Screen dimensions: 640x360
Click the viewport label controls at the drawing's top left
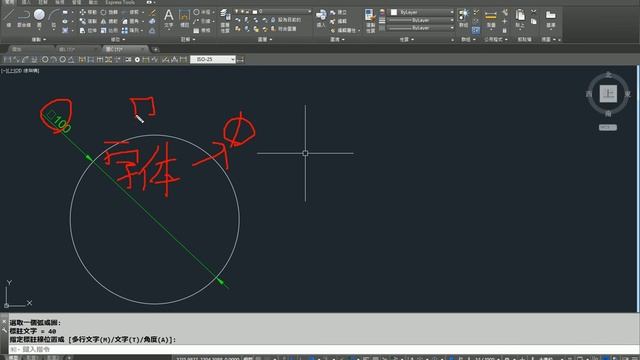click(x=20, y=71)
